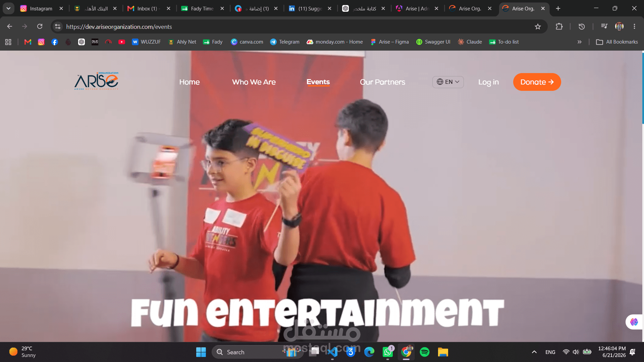Expand the hidden system tray icons

point(534,352)
